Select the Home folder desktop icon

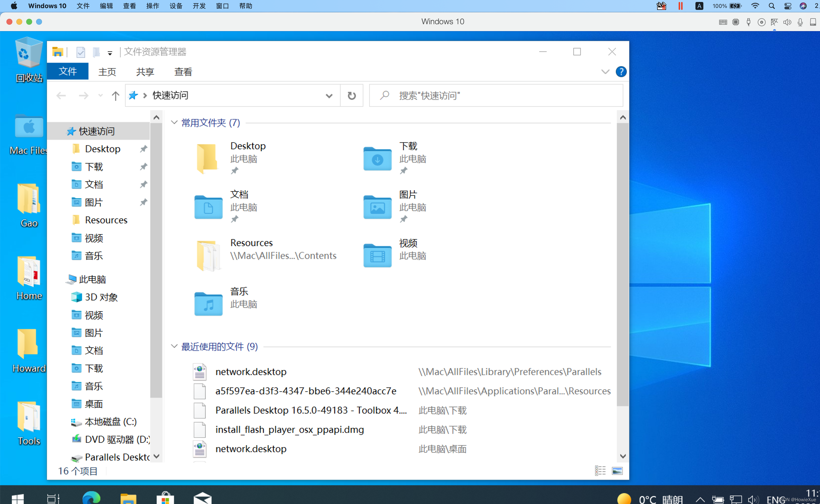point(29,278)
